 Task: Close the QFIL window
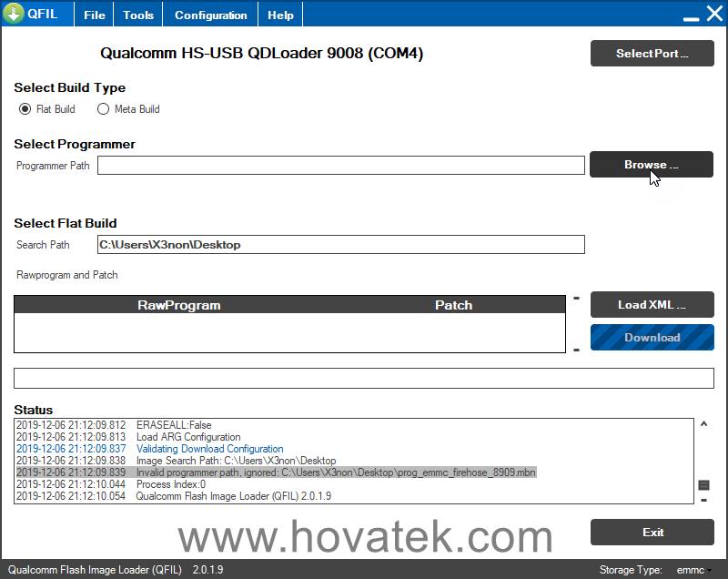[714, 14]
